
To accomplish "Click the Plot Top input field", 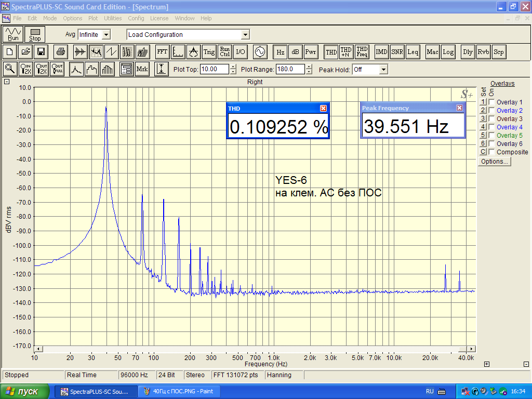I will pyautogui.click(x=214, y=69).
